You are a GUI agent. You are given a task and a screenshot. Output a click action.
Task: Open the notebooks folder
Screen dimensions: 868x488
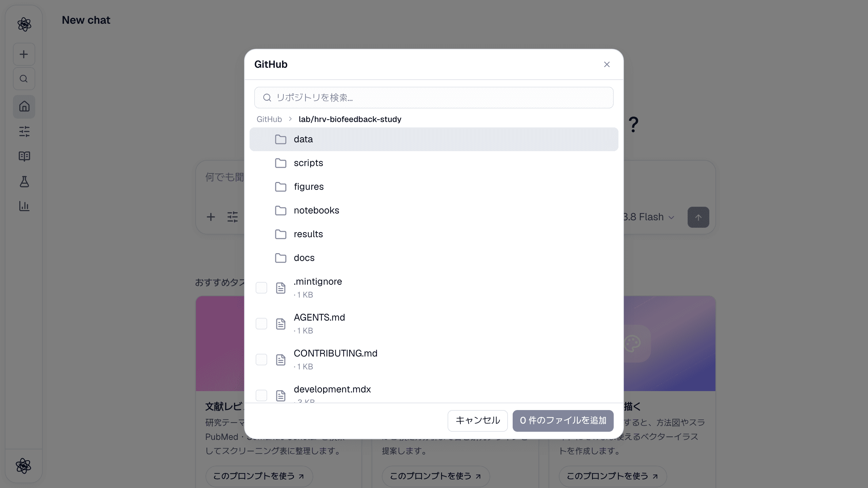[x=434, y=210]
